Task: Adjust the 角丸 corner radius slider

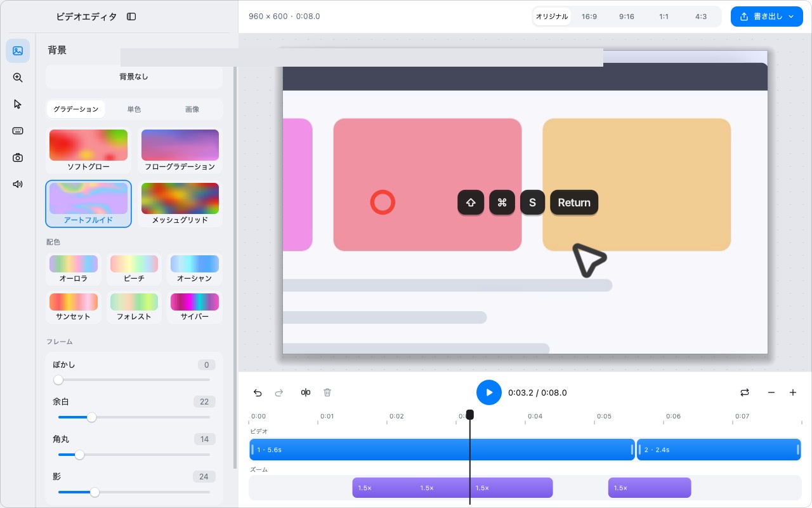Action: pyautogui.click(x=134, y=455)
